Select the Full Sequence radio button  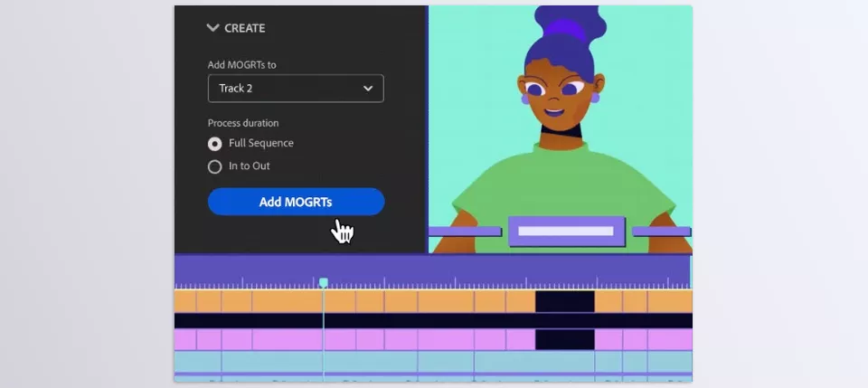215,144
